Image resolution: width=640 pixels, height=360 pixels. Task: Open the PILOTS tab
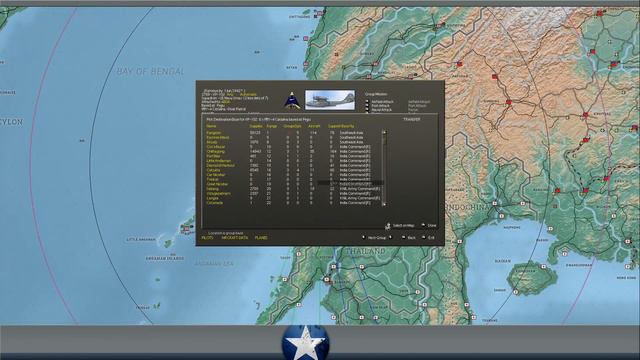[207, 238]
